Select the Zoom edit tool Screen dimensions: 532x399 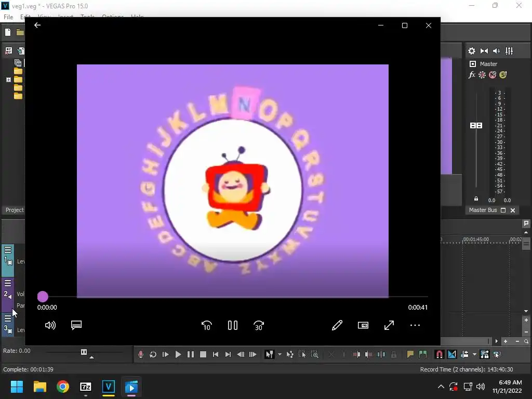314,354
